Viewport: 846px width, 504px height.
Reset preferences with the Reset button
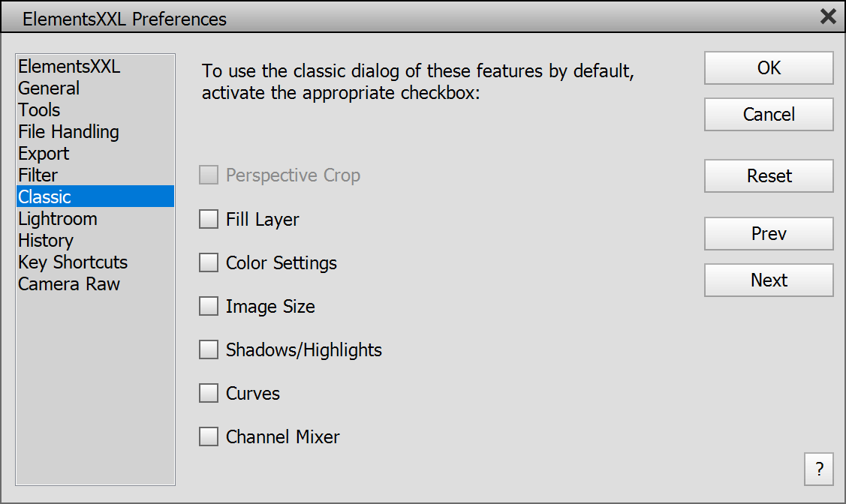click(x=769, y=176)
